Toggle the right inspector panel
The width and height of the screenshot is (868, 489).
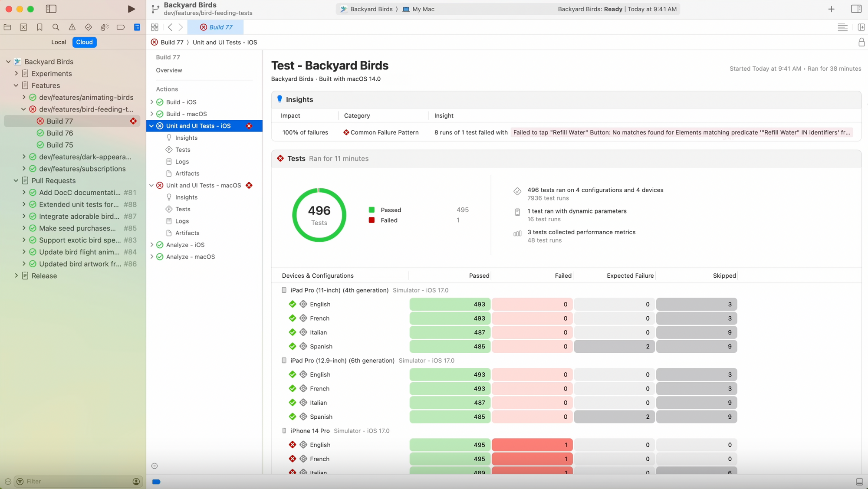[x=856, y=9]
